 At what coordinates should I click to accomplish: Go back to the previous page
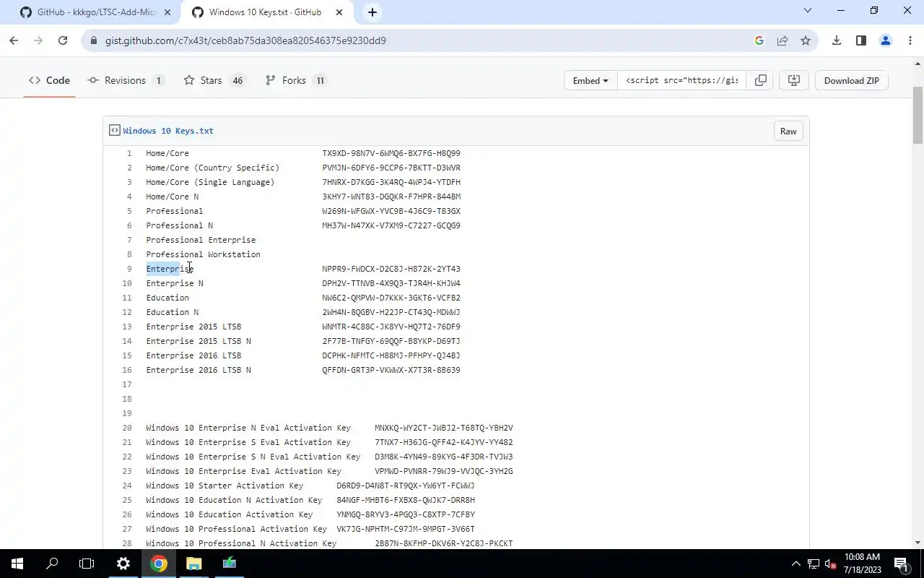tap(14, 40)
